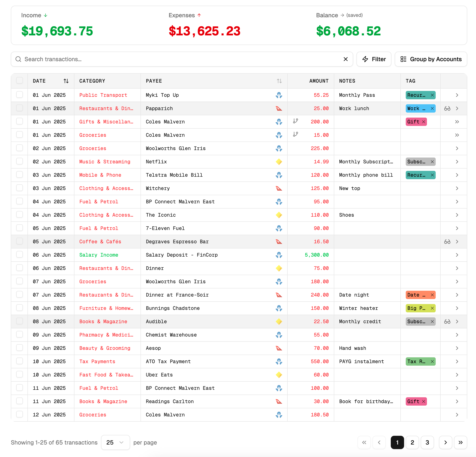
Task: Check the select-all checkbox in the header
Action: coord(19,81)
